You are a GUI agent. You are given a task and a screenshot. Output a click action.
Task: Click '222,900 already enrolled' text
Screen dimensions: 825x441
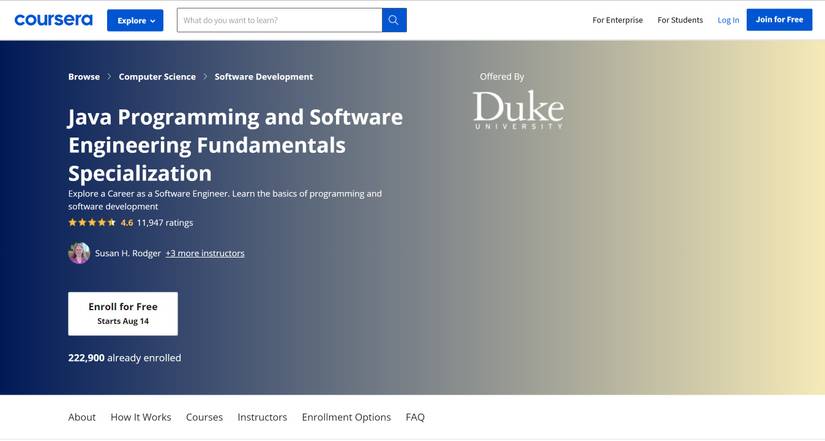(125, 358)
